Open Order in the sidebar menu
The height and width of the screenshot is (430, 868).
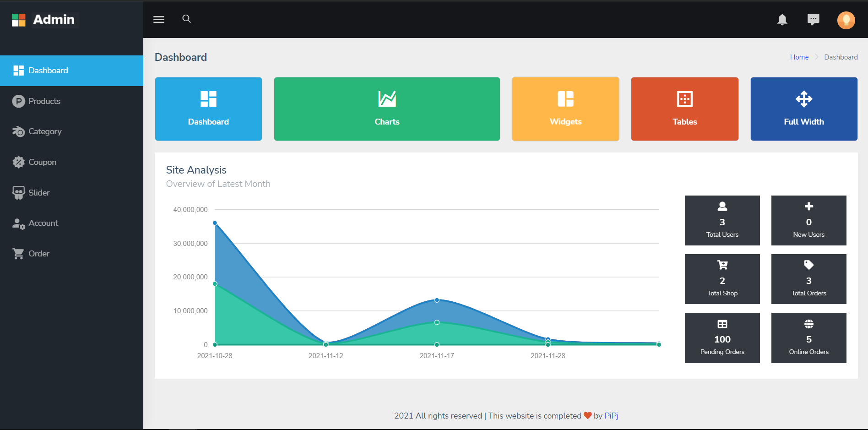pos(71,254)
